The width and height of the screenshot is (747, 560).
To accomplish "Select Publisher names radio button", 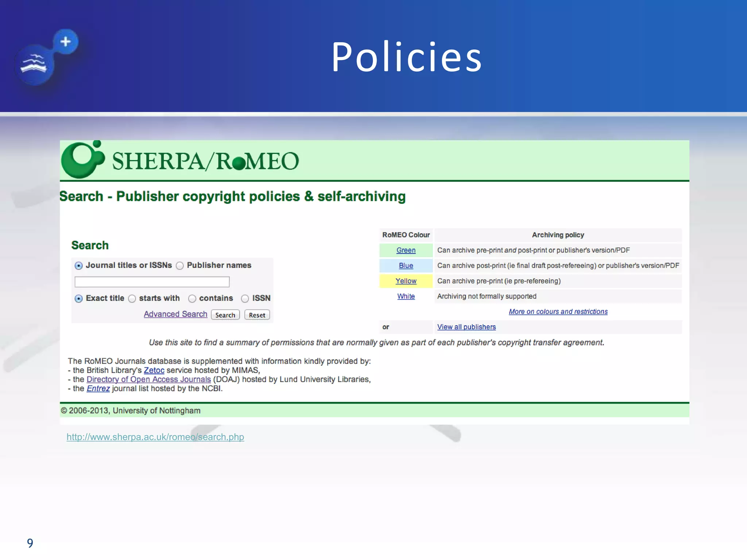I will point(179,266).
